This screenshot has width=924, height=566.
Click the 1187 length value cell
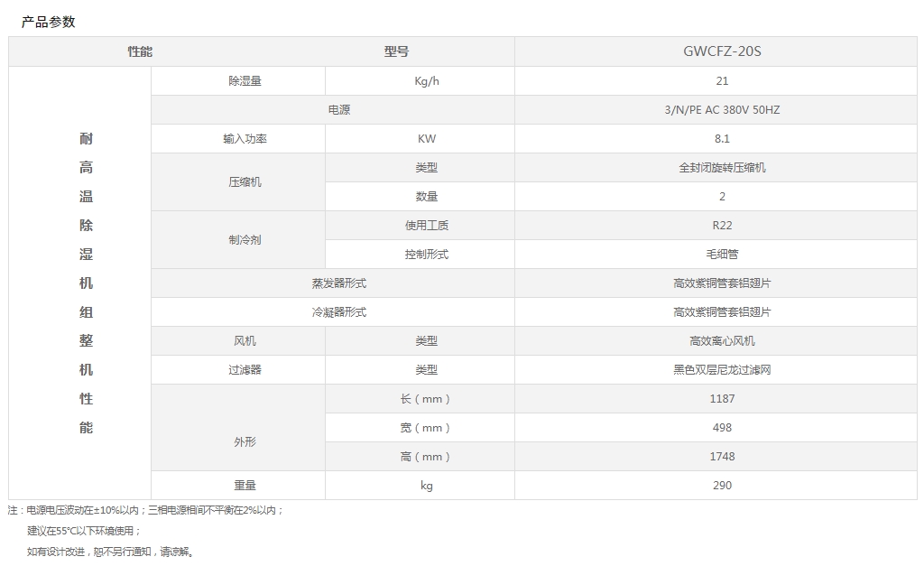722,399
